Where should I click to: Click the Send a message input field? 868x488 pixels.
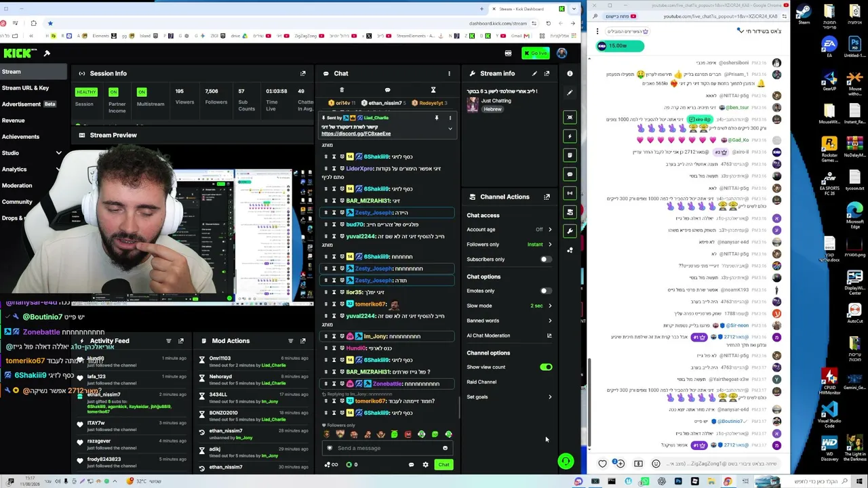click(x=387, y=448)
